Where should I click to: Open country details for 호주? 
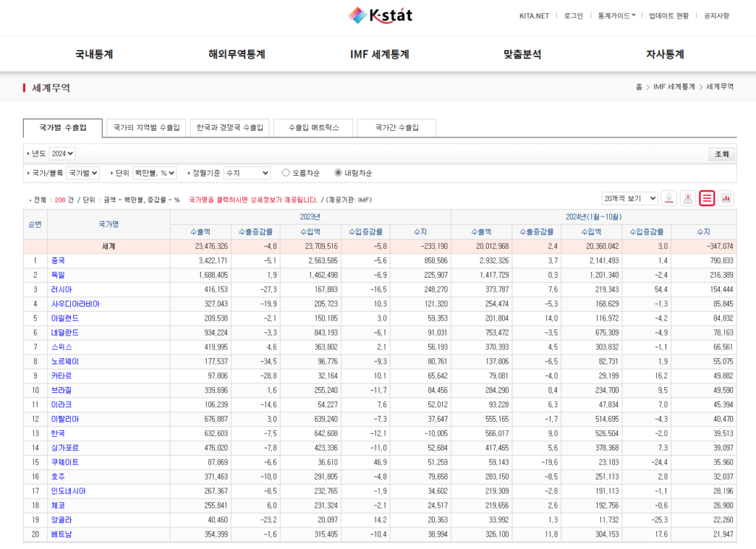click(x=58, y=477)
